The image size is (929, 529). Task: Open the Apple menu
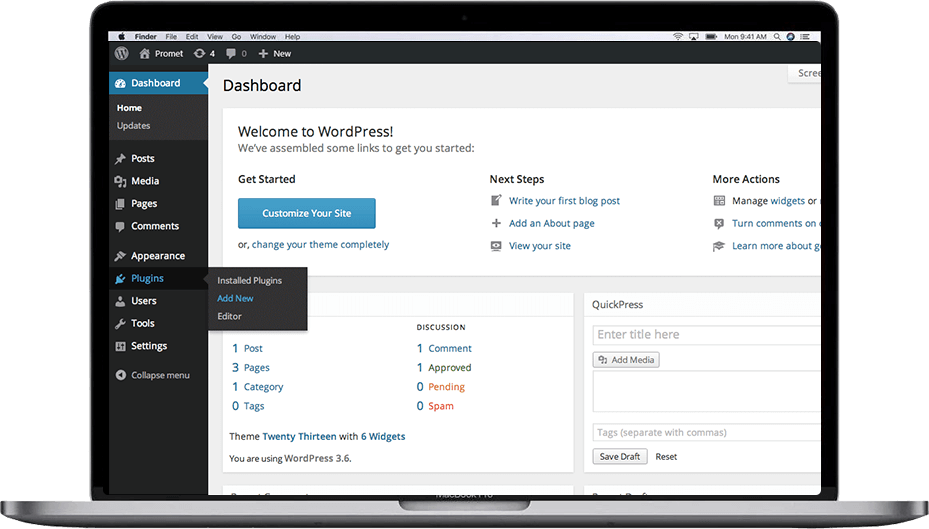point(121,36)
